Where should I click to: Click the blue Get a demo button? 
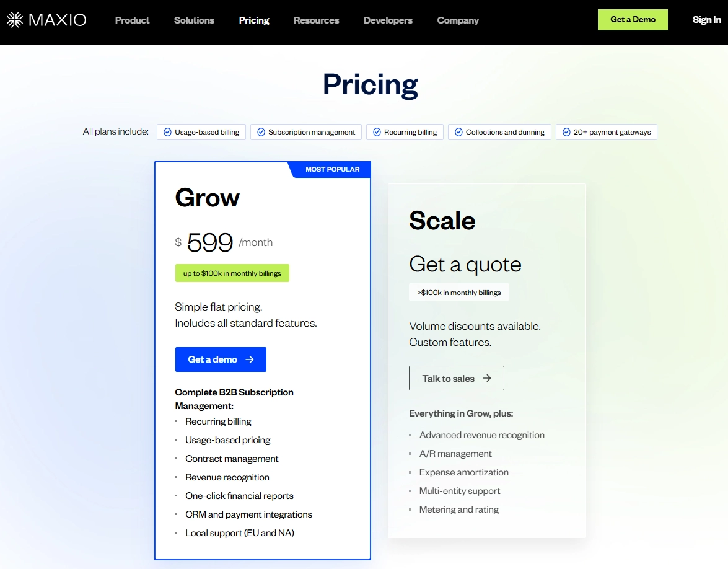pos(221,359)
